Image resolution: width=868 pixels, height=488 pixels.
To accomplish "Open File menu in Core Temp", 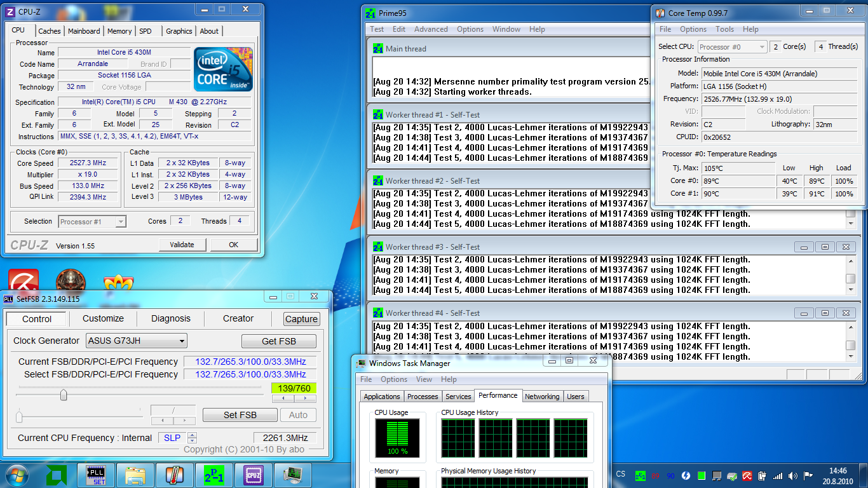I will (665, 29).
